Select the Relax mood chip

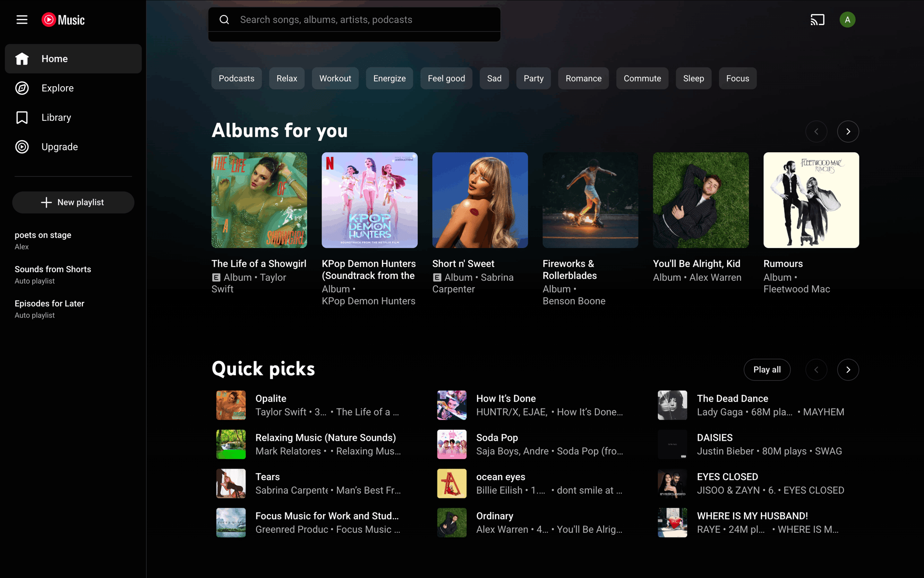pyautogui.click(x=287, y=79)
